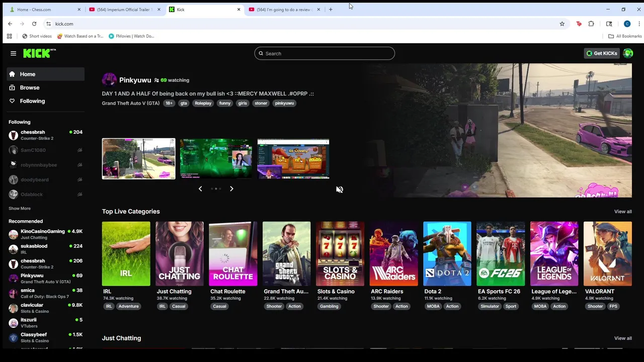
Task: Open smica in the Recommended list
Action: [x=46, y=293]
